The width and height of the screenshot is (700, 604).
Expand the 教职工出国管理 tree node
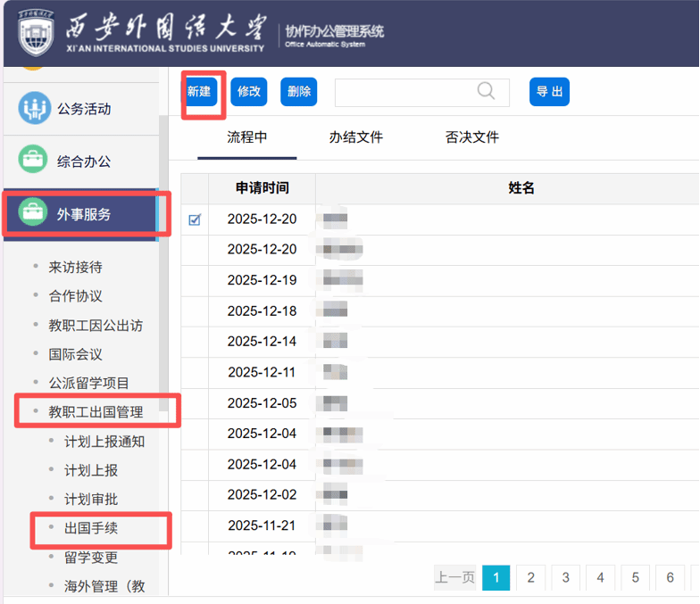pyautogui.click(x=96, y=412)
